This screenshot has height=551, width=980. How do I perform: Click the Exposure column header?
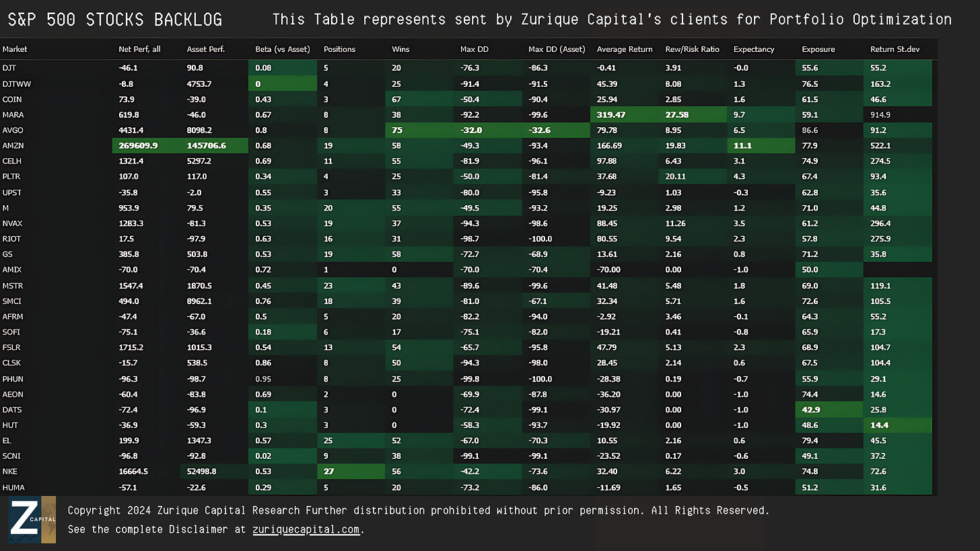pyautogui.click(x=818, y=49)
